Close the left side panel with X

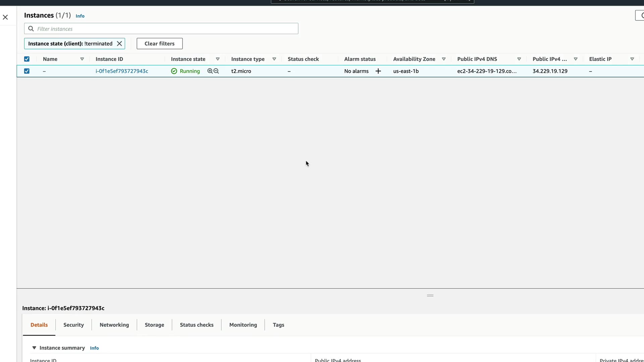coord(5,17)
